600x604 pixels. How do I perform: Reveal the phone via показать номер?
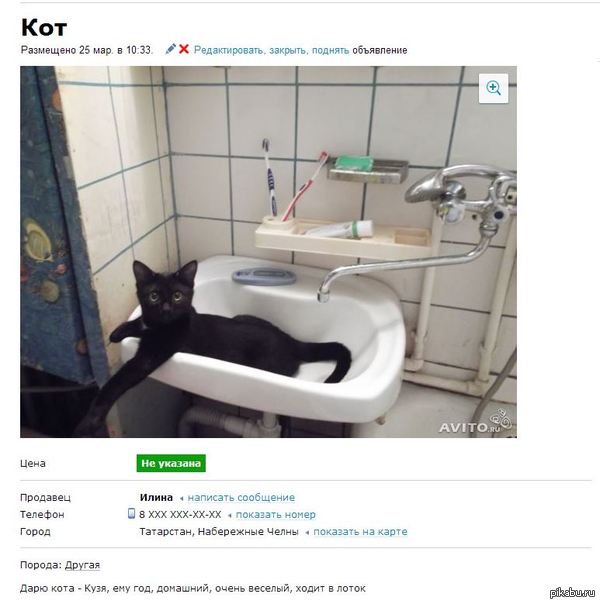pos(276,515)
